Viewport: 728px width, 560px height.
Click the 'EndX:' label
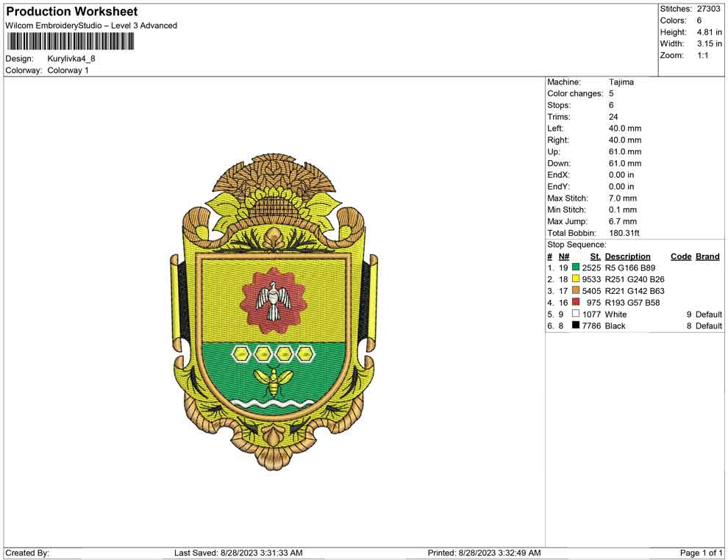pos(559,175)
